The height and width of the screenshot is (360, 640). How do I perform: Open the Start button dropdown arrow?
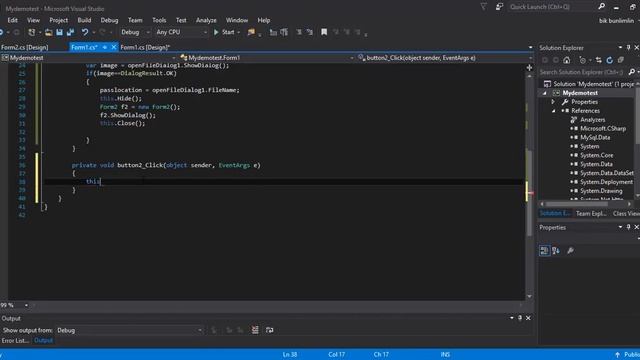click(x=239, y=32)
